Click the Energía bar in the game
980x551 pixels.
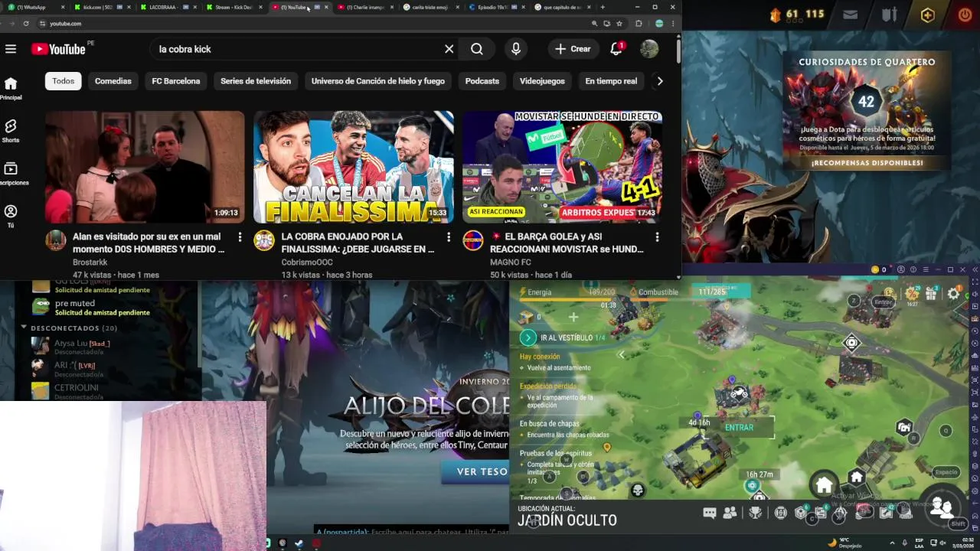coord(568,292)
